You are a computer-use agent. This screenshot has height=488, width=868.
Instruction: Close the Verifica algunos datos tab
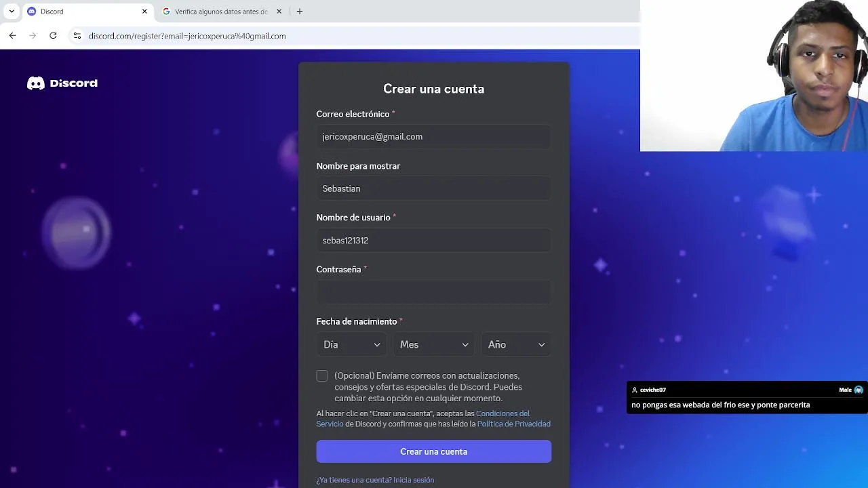[279, 12]
